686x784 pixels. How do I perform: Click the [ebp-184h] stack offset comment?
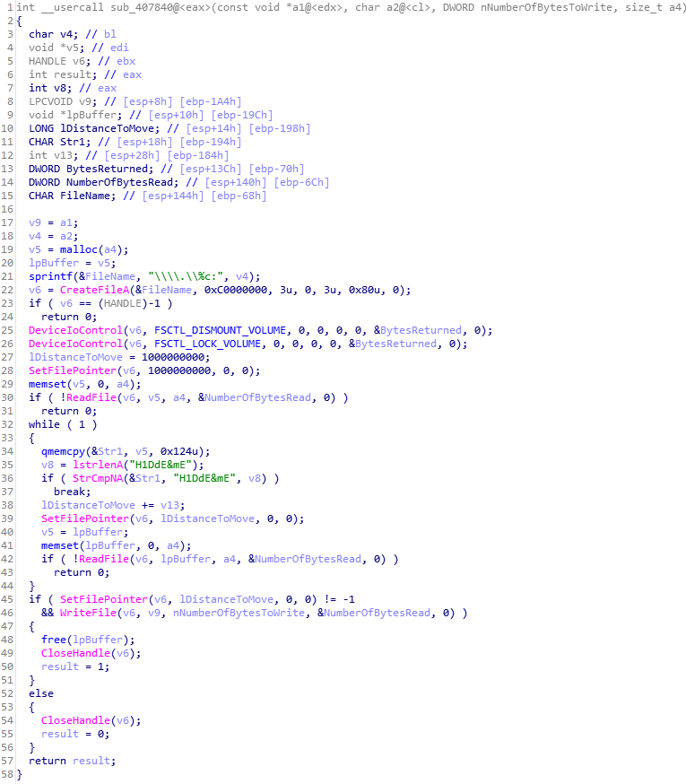pyautogui.click(x=198, y=155)
